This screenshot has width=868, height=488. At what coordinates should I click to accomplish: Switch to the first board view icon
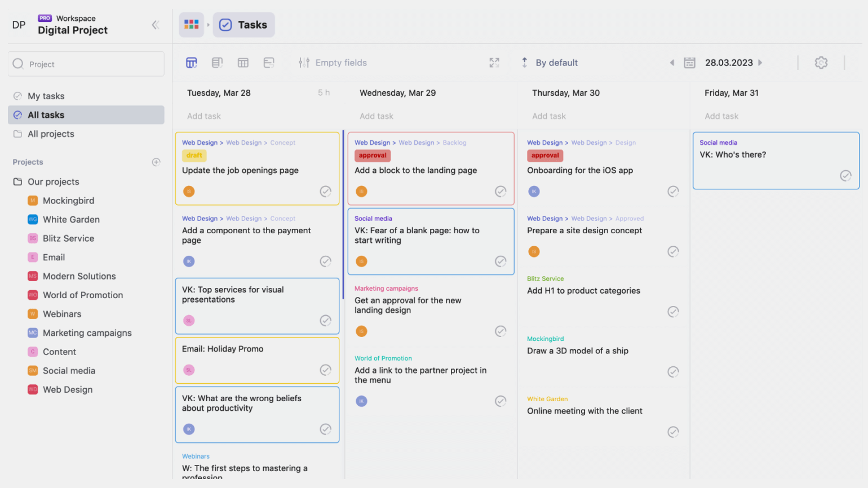[192, 63]
